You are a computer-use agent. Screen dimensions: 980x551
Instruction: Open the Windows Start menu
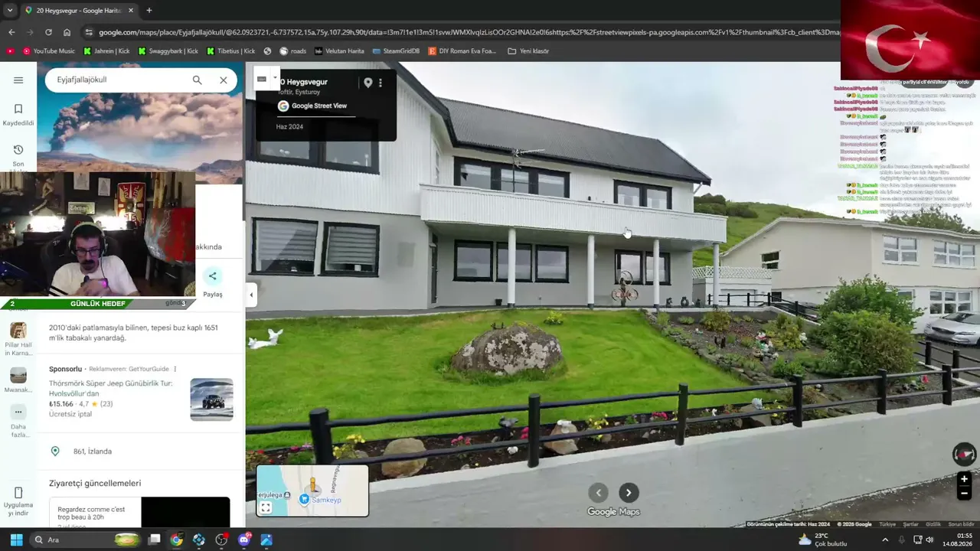coord(16,540)
